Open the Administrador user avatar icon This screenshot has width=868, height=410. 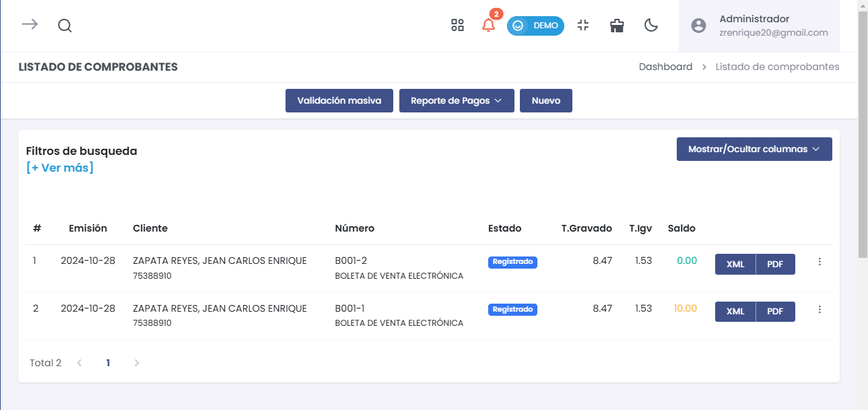[699, 26]
